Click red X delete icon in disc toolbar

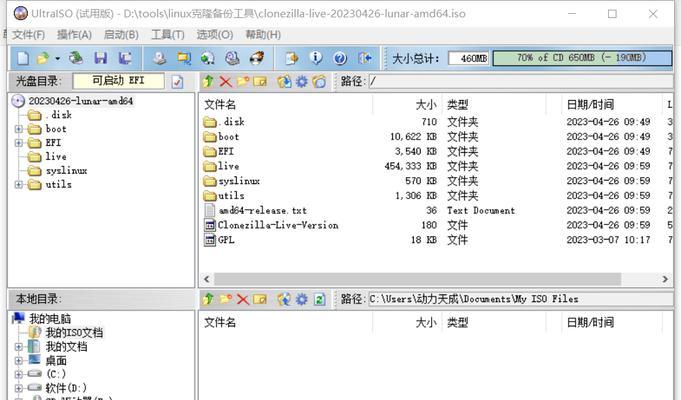click(x=225, y=81)
